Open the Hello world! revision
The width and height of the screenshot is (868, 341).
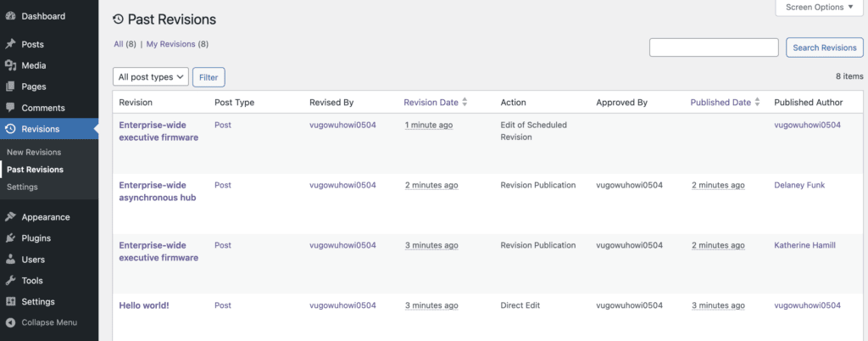[x=144, y=305]
